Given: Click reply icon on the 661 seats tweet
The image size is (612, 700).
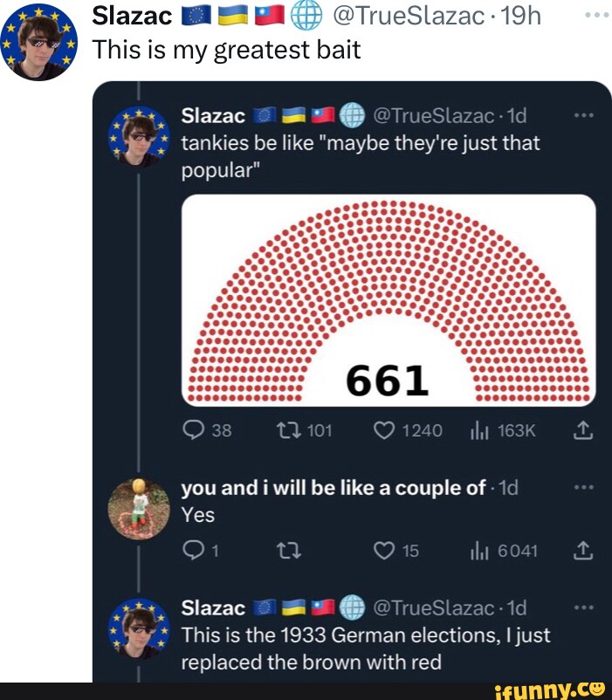Looking at the screenshot, I should point(192,429).
